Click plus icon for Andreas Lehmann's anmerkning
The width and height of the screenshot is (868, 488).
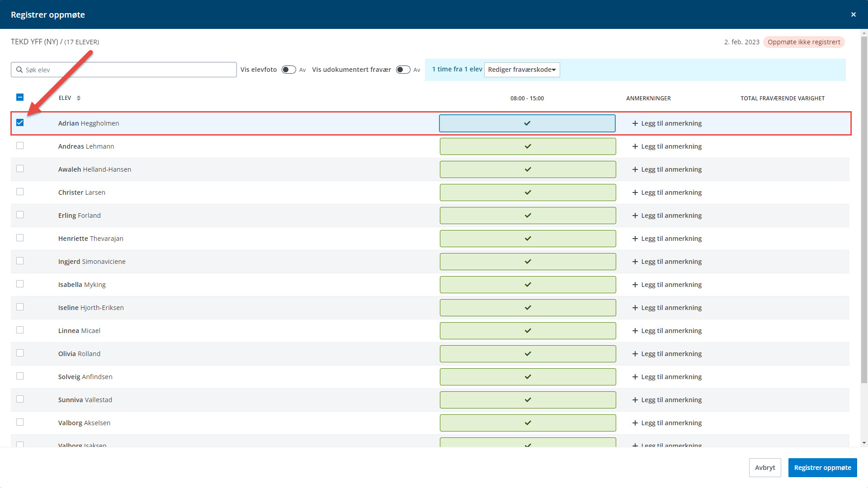[x=635, y=146]
